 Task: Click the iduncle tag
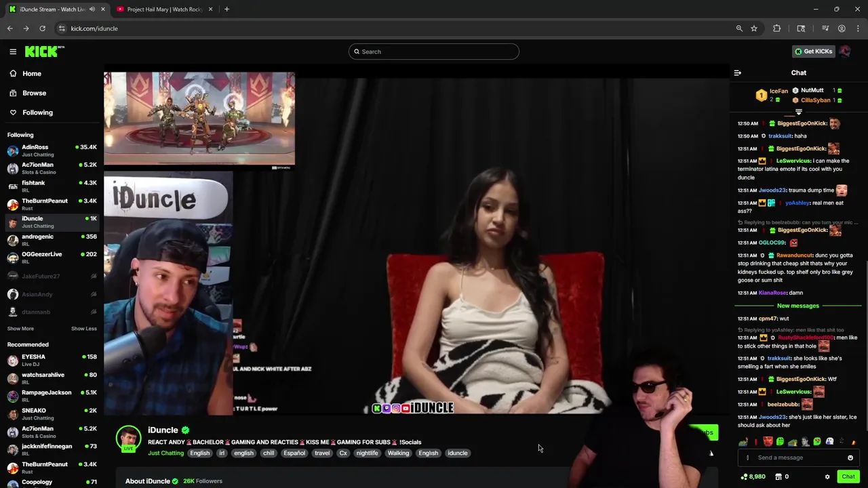(457, 453)
